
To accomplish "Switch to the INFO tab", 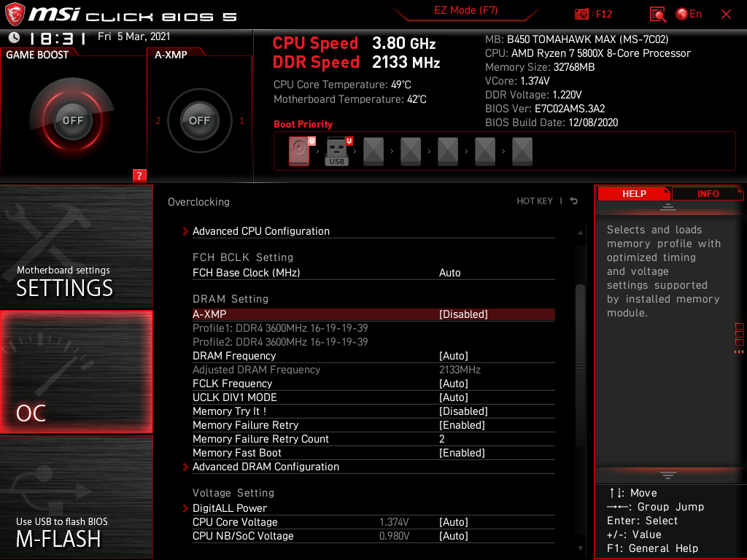I will pos(708,193).
